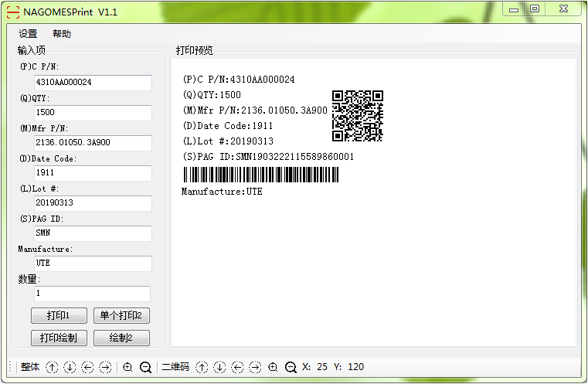
Task: Enlarge the QR code with 二维码 zoom in
Action: click(x=273, y=368)
